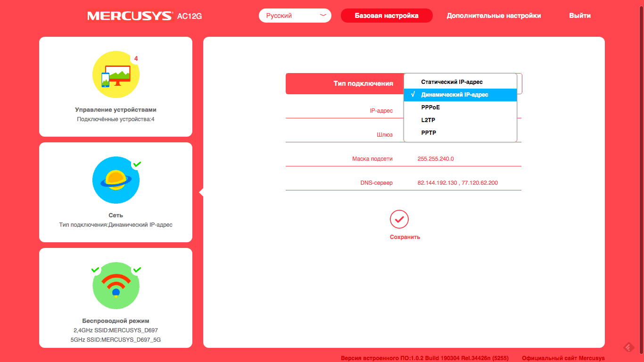
Task: Click the green checkmark on the Network icon
Action: coord(137,164)
